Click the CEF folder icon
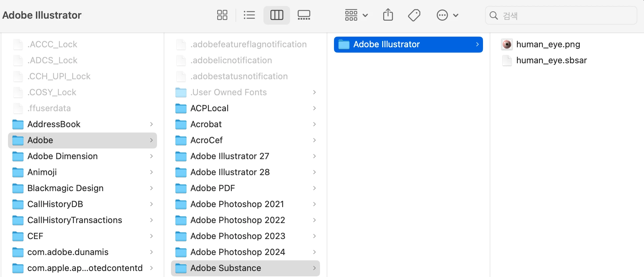The height and width of the screenshot is (277, 644). tap(18, 236)
